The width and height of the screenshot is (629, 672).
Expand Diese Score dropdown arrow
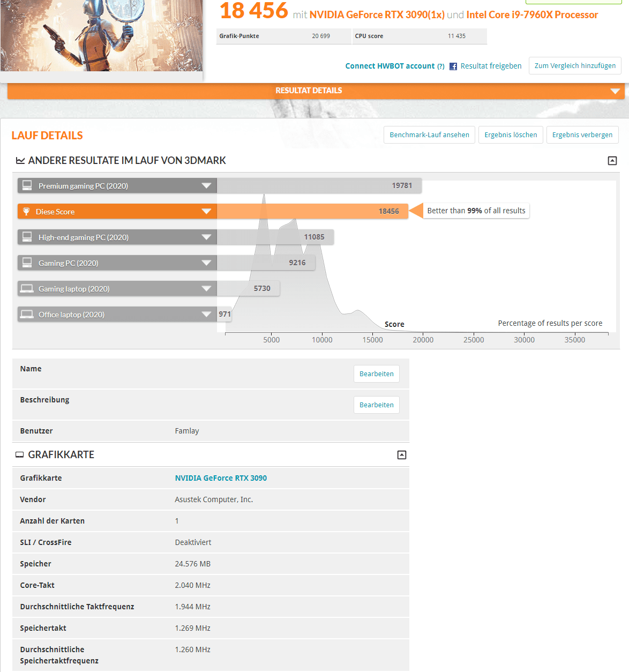click(x=206, y=211)
